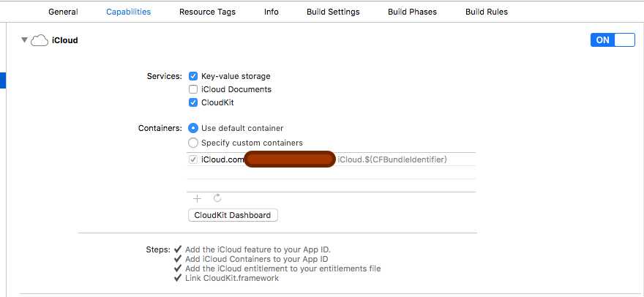Click the checkmark beside 'Link CloudKit.framework'
644x297 pixels.
pyautogui.click(x=177, y=278)
